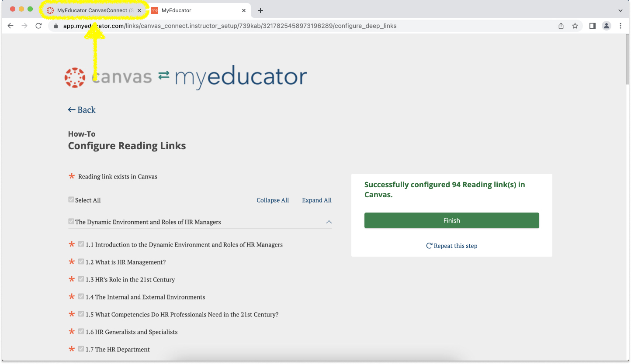Toggle the Select All checkbox

(x=71, y=199)
